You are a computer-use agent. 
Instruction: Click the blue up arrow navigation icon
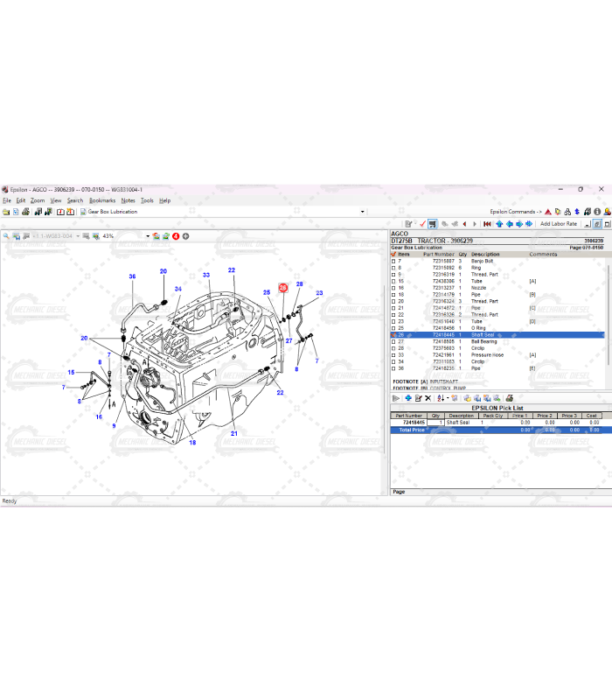click(x=499, y=224)
